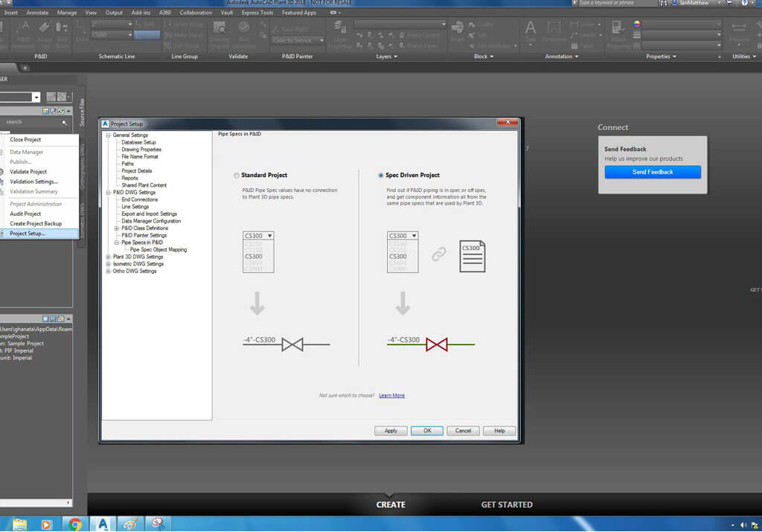Open File Explorer from the taskbar
This screenshot has width=762, height=532.
click(19, 525)
